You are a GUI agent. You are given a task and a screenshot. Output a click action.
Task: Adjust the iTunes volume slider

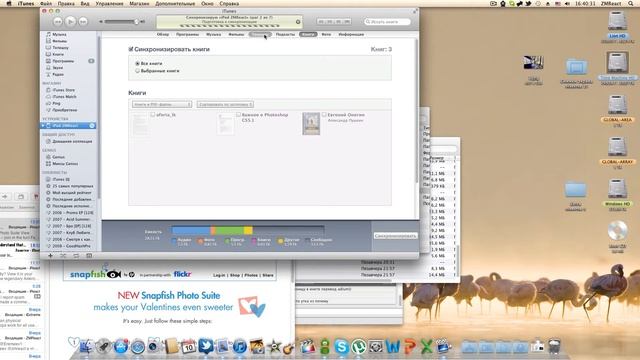122,22
